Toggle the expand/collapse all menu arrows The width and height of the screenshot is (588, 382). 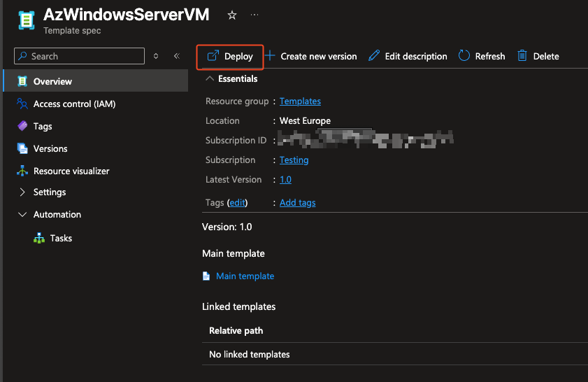pos(156,56)
